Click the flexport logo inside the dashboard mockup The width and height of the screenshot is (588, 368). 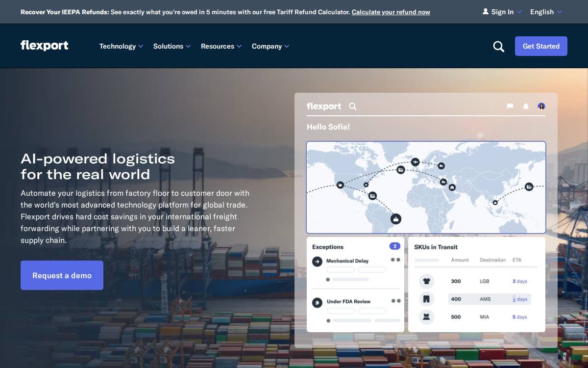[x=324, y=106]
